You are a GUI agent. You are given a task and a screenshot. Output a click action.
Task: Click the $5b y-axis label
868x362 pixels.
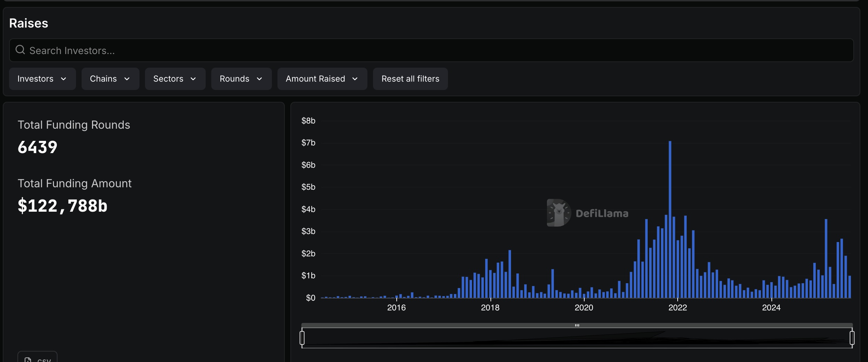(309, 187)
